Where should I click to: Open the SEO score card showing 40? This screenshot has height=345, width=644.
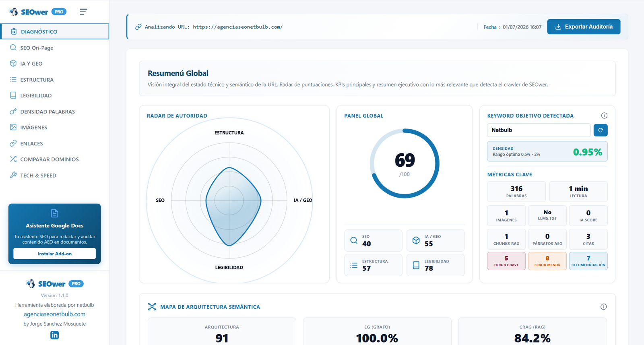(374, 240)
